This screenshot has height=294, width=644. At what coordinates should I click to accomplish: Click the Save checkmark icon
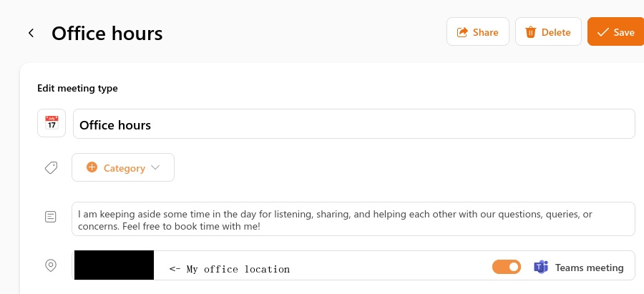(602, 32)
